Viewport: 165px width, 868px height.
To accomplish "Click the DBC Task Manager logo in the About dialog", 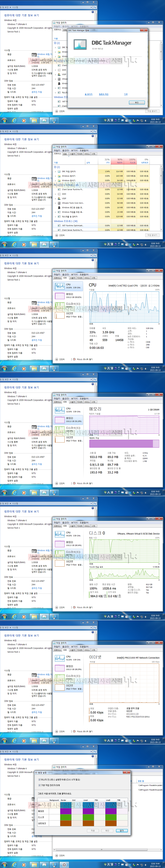I will click(80, 44).
